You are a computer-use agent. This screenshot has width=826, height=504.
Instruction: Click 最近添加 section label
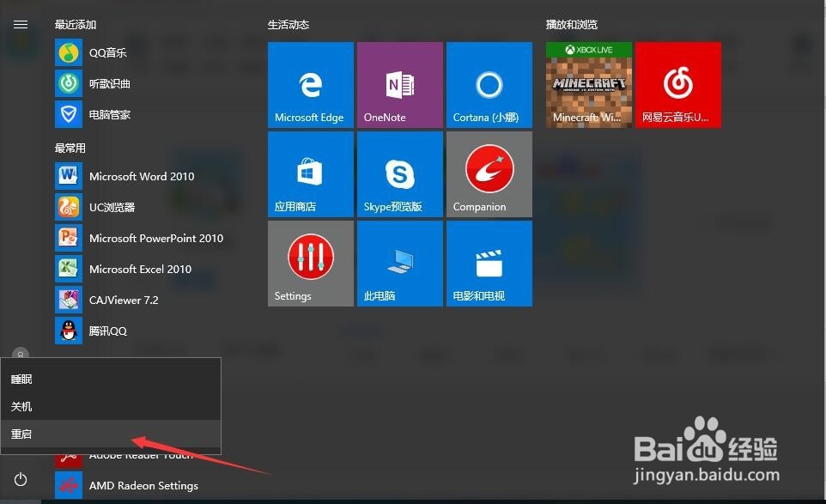76,25
